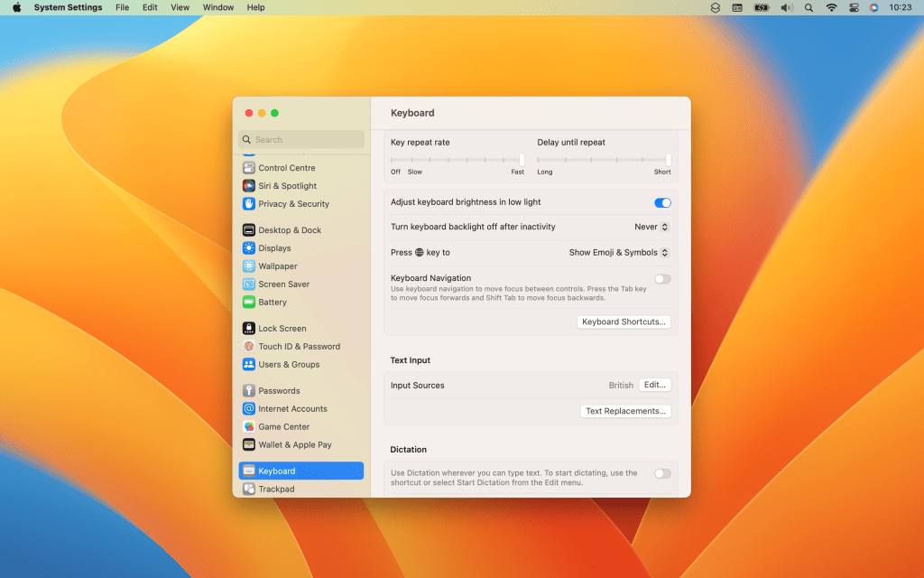924x578 pixels.
Task: Activate Siri from the menu bar
Action: [873, 7]
